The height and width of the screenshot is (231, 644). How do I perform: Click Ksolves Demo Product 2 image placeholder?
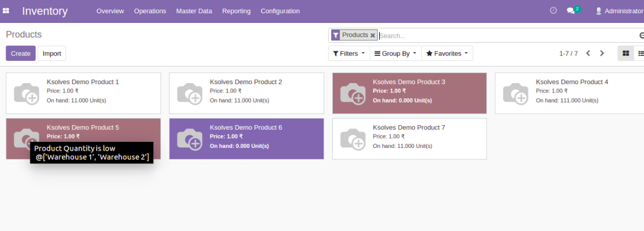pyautogui.click(x=190, y=94)
